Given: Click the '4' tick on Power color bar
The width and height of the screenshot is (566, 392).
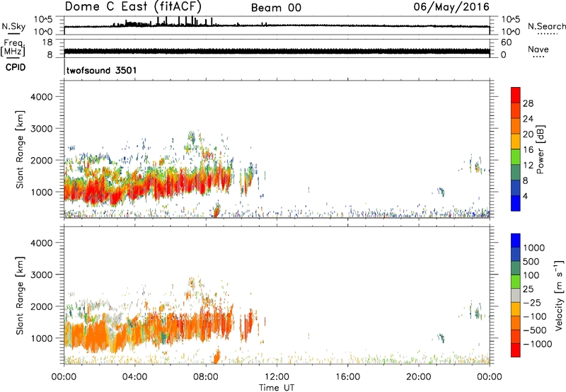Looking at the screenshot, I should (x=525, y=196).
